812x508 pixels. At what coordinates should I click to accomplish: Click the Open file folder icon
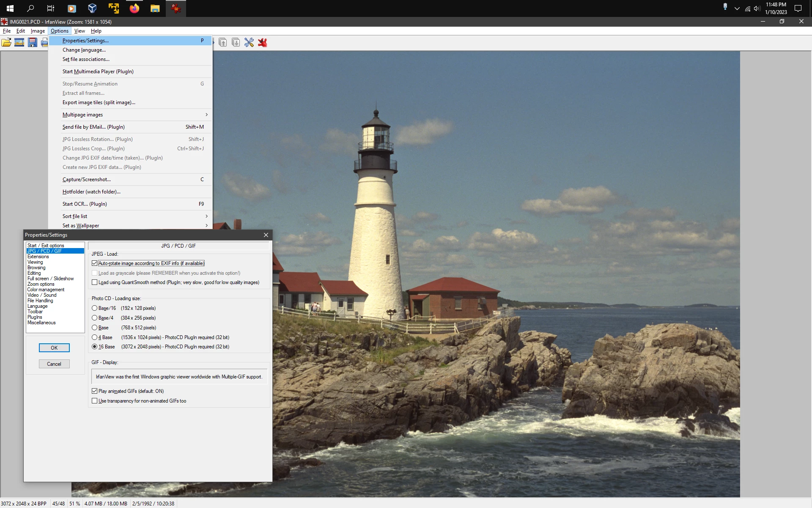[x=6, y=42]
